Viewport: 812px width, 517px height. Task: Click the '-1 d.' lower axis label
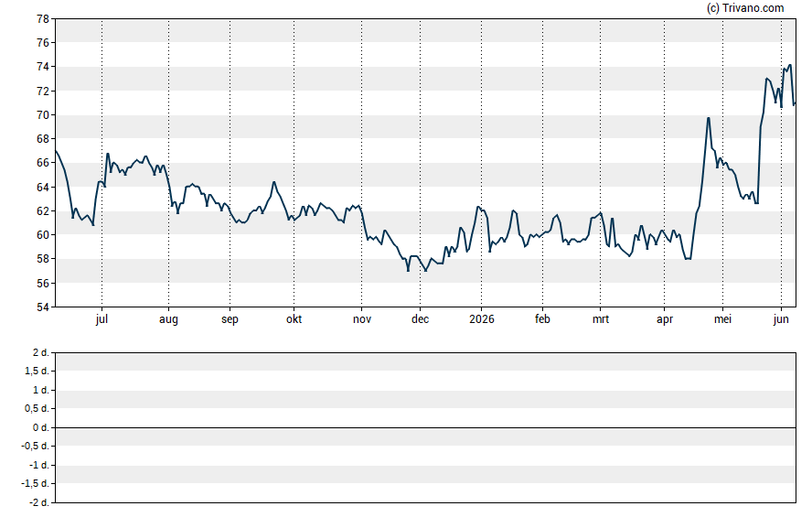point(38,465)
